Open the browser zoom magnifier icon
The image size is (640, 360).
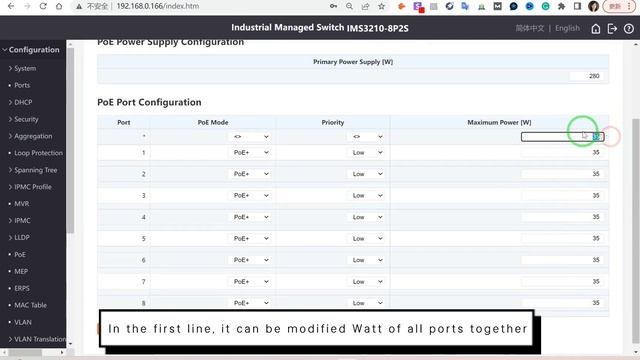[349, 6]
